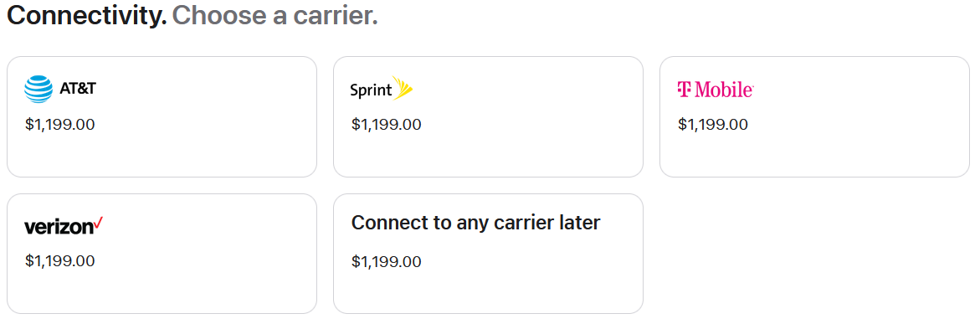The width and height of the screenshot is (980, 324).
Task: Click the Sprint yellow fan icon
Action: tap(403, 88)
